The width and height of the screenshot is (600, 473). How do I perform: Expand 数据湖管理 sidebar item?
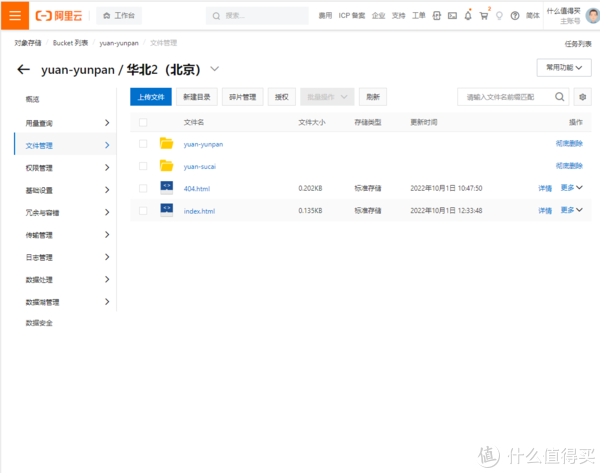(65, 302)
